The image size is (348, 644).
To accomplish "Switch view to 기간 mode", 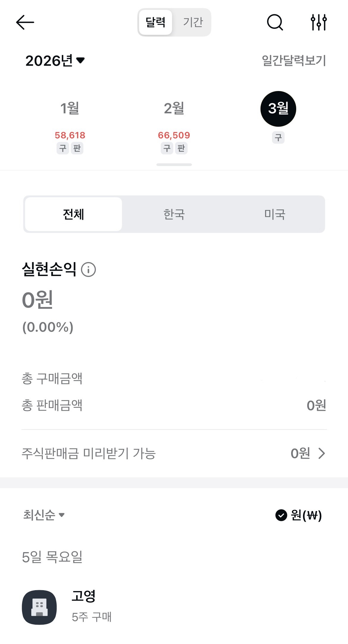I will (193, 22).
